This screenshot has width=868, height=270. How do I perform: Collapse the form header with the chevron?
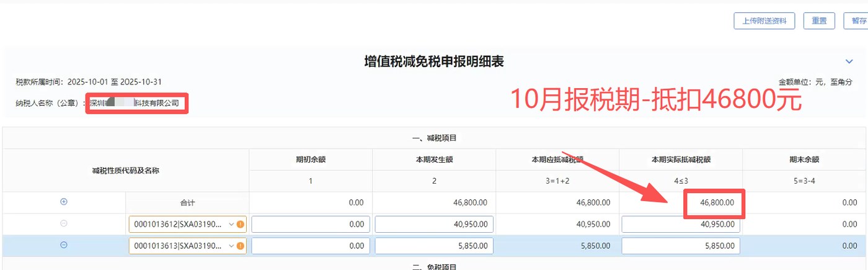point(849,61)
